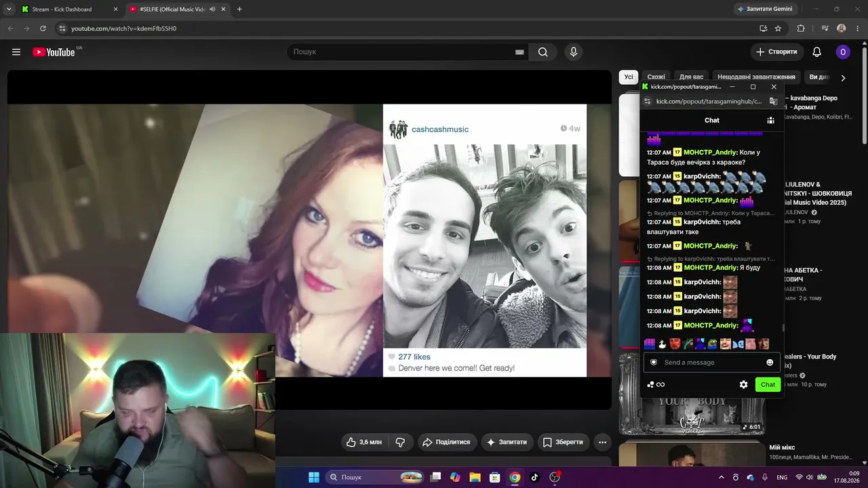This screenshot has height=488, width=868.
Task: Start voice search with the microphone
Action: pos(574,52)
